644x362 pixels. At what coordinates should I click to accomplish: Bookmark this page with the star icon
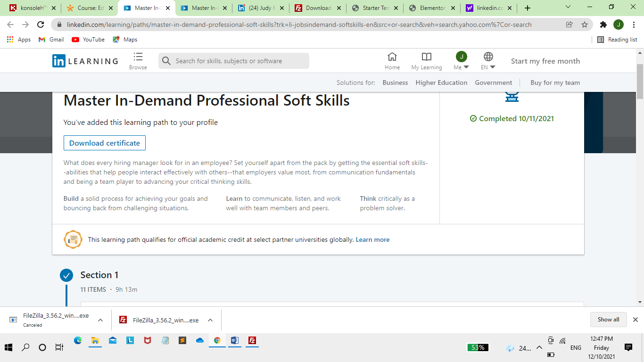(x=585, y=25)
